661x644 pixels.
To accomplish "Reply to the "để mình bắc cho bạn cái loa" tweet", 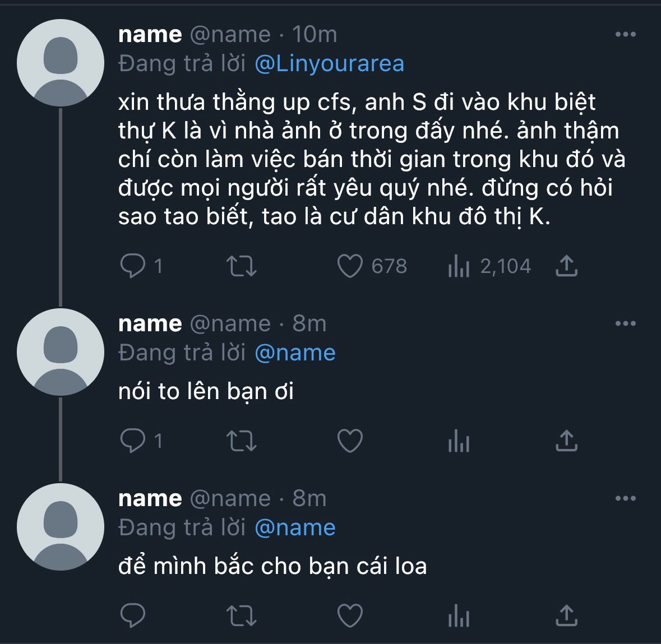I will (x=133, y=616).
